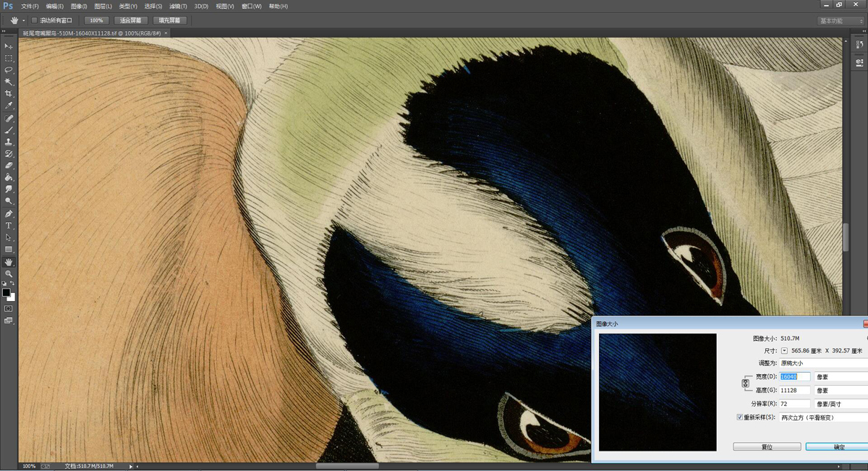This screenshot has height=471, width=868.
Task: Close the tif document tab
Action: click(x=166, y=33)
